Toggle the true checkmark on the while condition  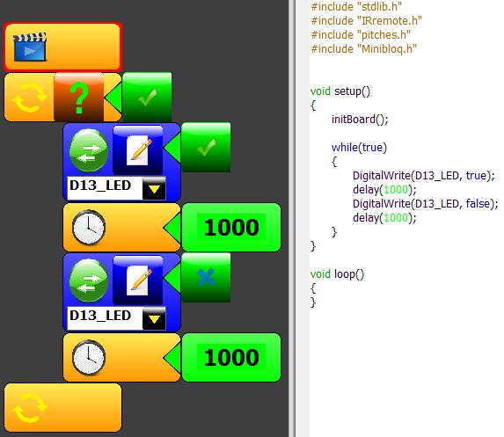point(147,97)
